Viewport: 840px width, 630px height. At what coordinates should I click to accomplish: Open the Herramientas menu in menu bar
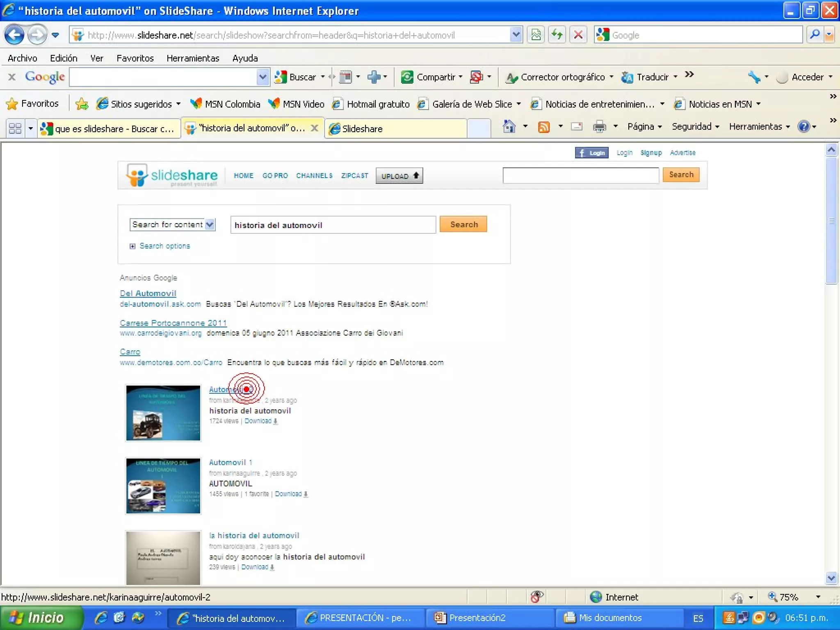(192, 58)
